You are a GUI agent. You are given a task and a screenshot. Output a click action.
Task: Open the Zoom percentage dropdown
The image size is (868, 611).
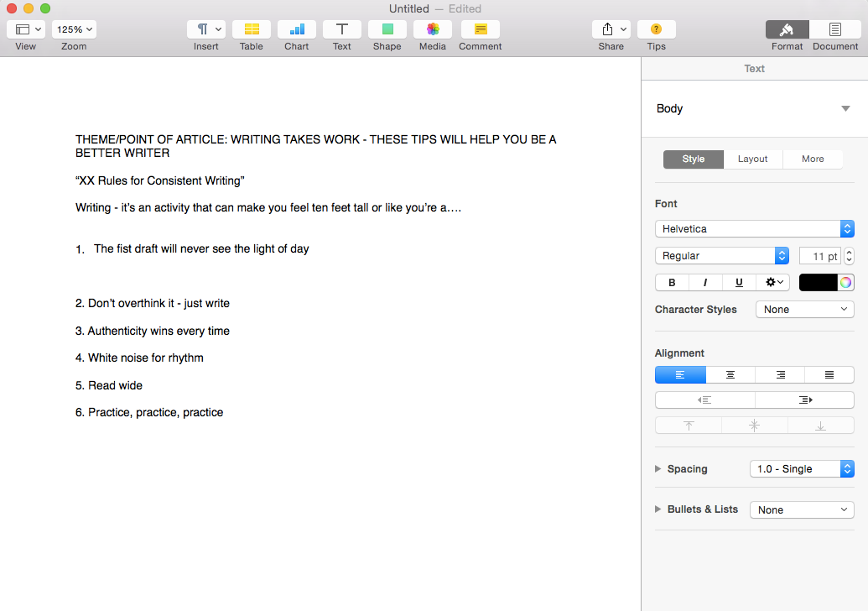[74, 29]
